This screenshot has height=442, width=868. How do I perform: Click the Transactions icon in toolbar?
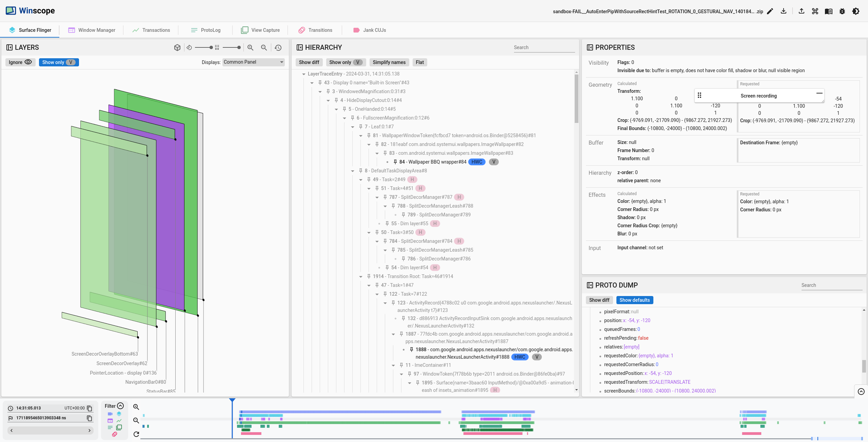click(x=135, y=29)
